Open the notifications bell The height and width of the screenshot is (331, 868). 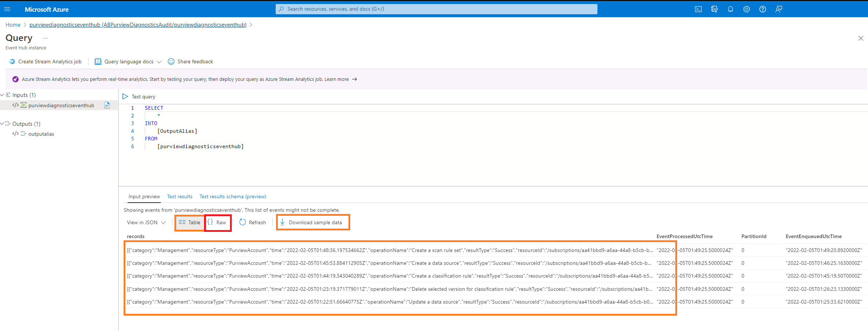pyautogui.click(x=731, y=9)
